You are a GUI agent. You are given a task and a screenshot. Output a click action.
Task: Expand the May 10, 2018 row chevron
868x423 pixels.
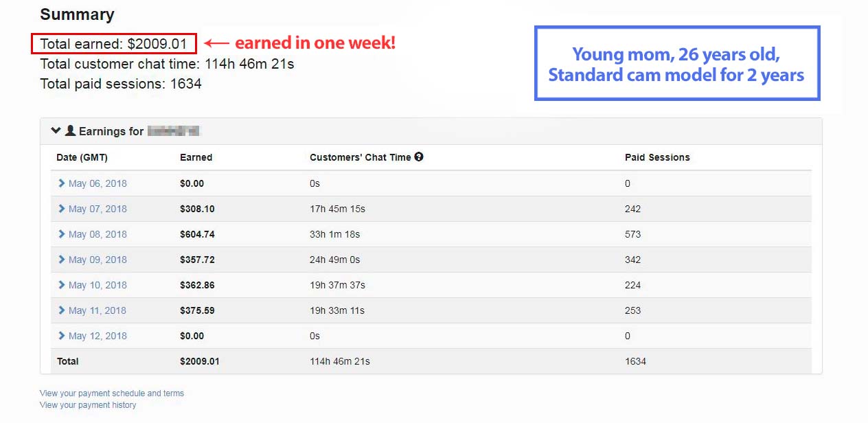click(62, 285)
